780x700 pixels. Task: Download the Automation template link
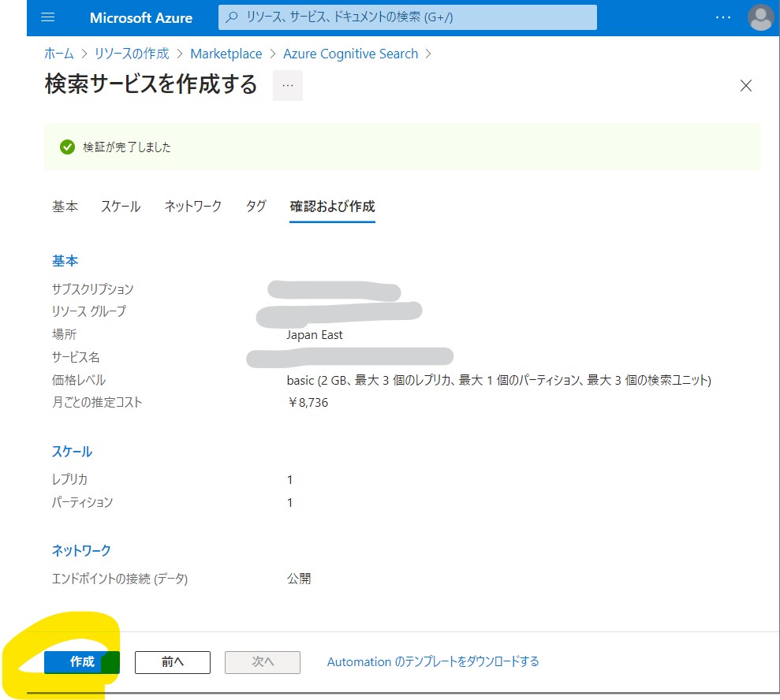(433, 661)
